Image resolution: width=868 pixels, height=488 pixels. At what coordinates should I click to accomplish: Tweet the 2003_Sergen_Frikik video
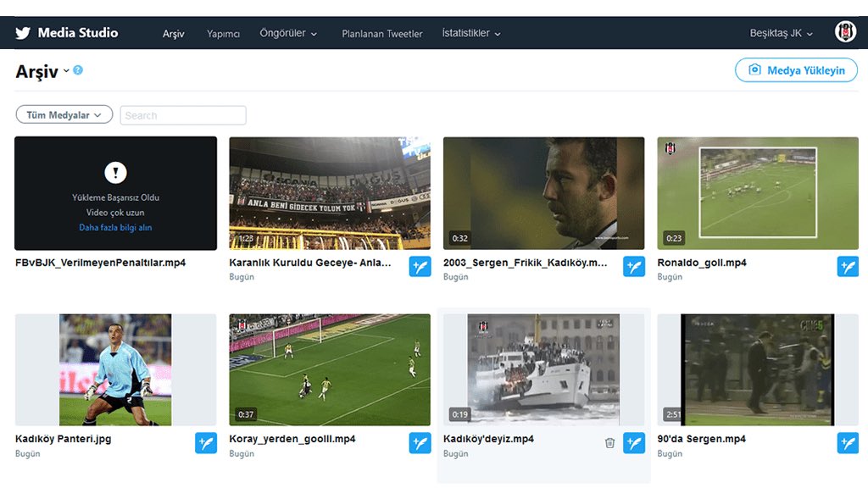[634, 266]
